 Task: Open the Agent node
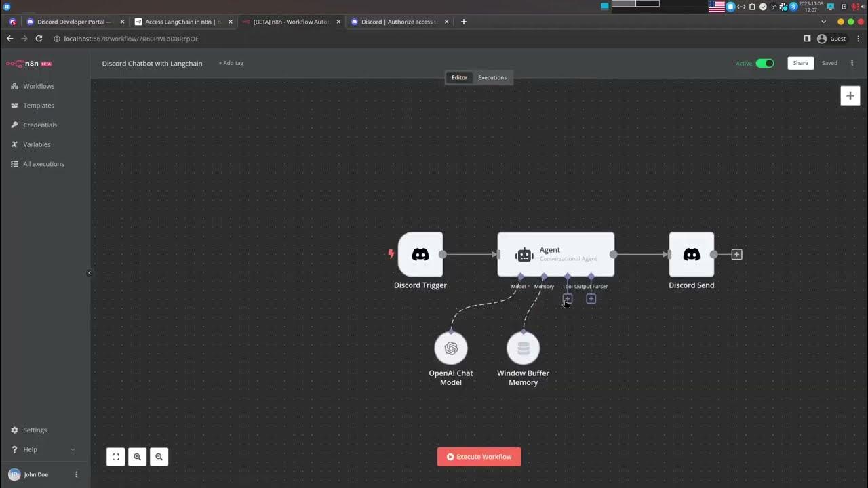[x=556, y=255]
